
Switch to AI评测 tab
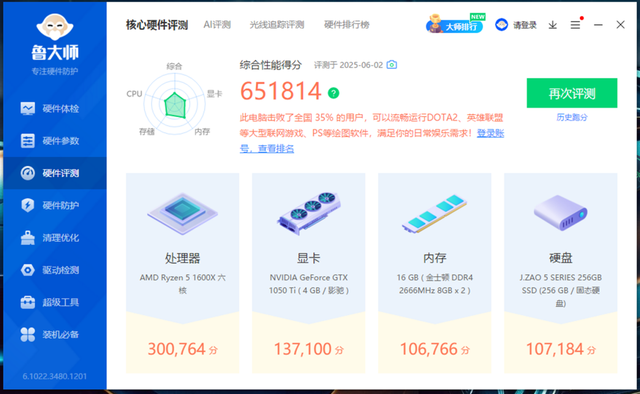click(217, 25)
